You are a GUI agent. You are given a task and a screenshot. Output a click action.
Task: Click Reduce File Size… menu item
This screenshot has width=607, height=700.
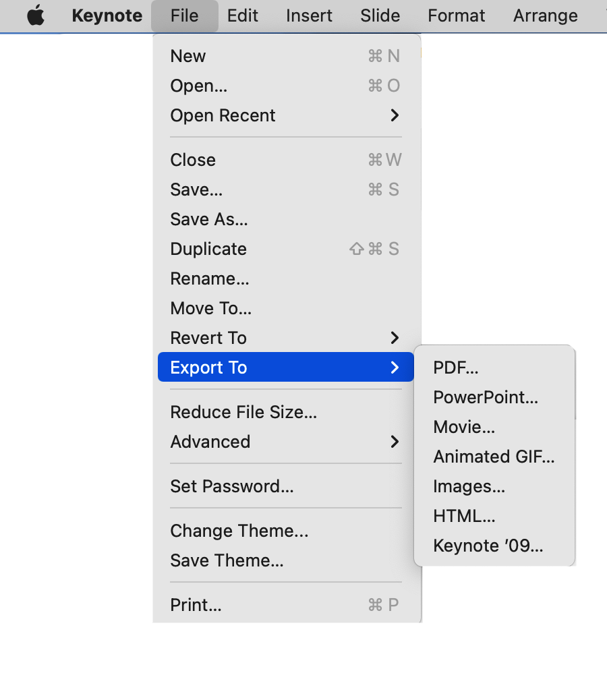(243, 412)
